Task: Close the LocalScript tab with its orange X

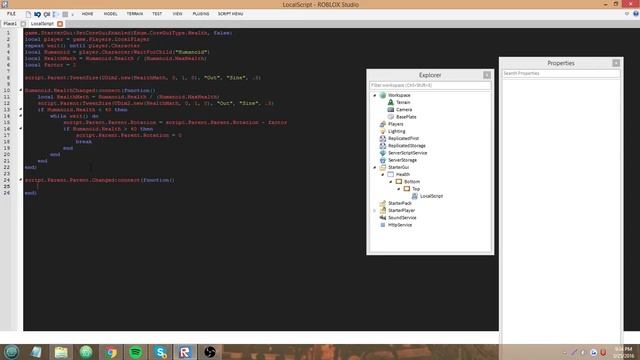Action: [x=60, y=24]
